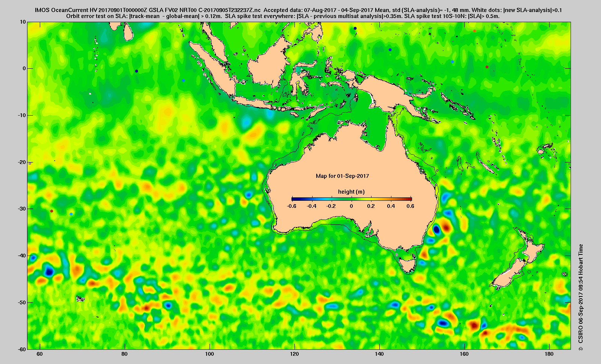The height and width of the screenshot is (364, 601).
Task: Click the -0.6 colorbar tick label
Action: pyautogui.click(x=291, y=206)
